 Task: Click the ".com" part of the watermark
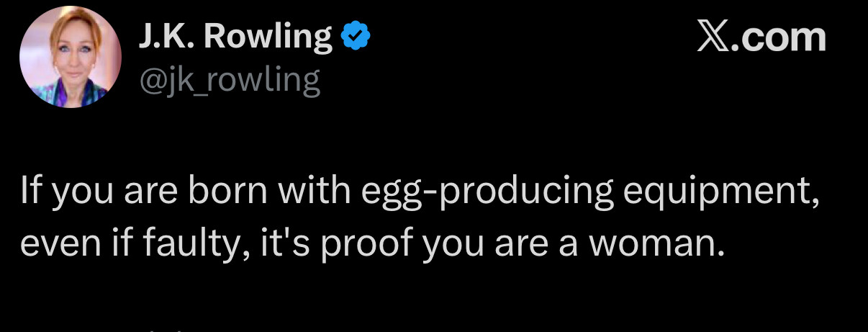tap(780, 37)
